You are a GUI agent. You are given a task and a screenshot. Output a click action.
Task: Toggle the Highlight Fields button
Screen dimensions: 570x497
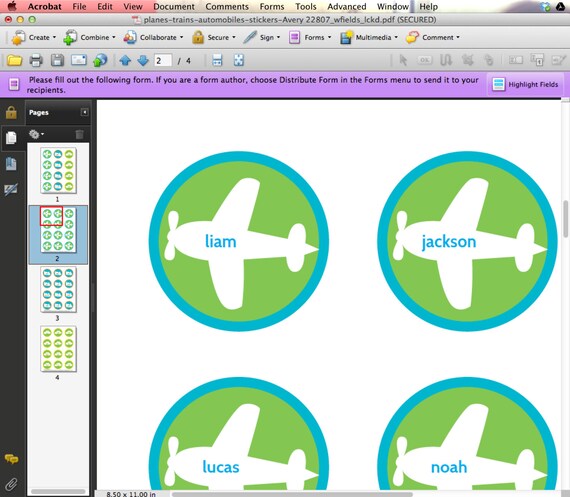click(525, 84)
